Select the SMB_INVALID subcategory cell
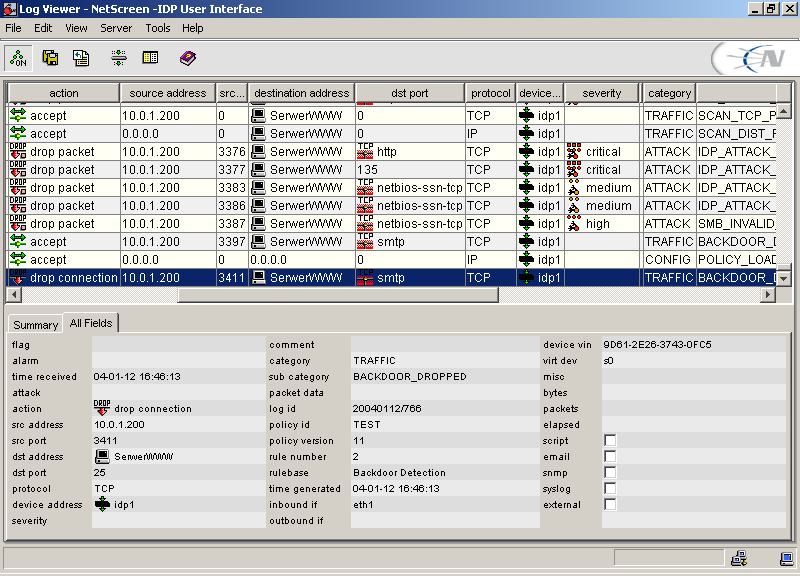The width and height of the screenshot is (800, 576). pos(736,223)
